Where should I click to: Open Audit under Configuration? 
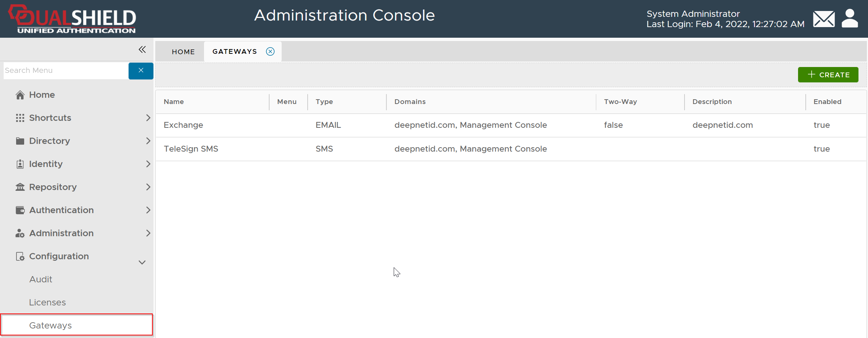tap(41, 279)
